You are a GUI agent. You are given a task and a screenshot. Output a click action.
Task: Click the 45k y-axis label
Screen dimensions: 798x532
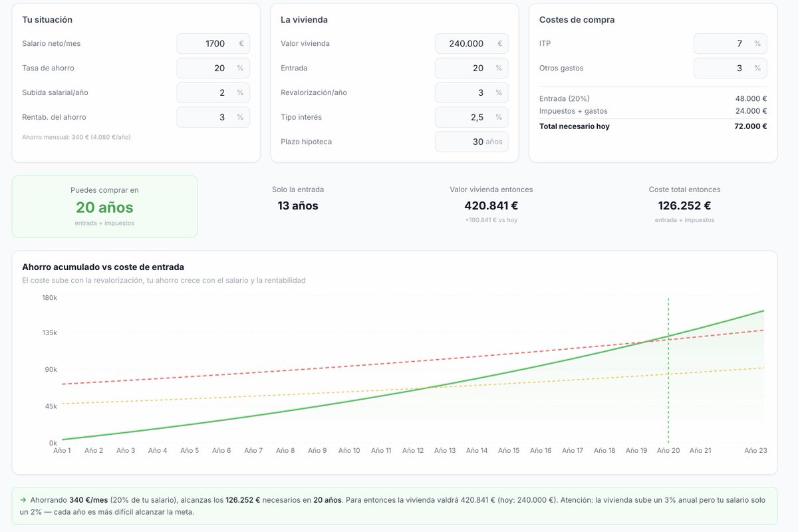[x=52, y=406]
